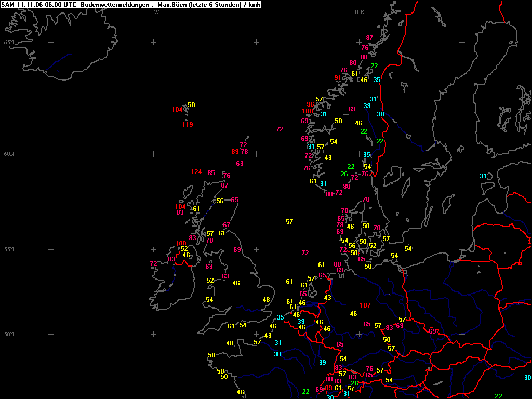Select the pink 89 value near Shetland
The width and height of the screenshot is (532, 399).
click(235, 152)
